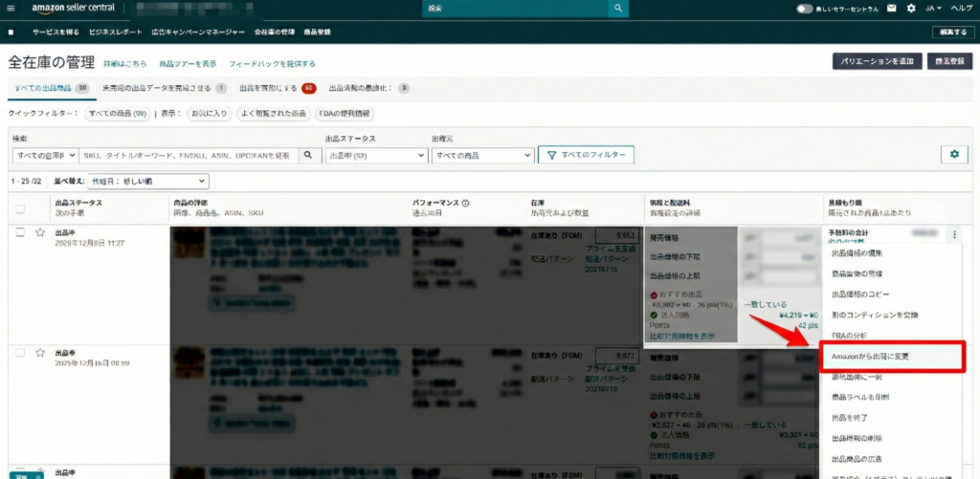
Task: Click the magnifier button next to SKU search
Action: (x=307, y=155)
